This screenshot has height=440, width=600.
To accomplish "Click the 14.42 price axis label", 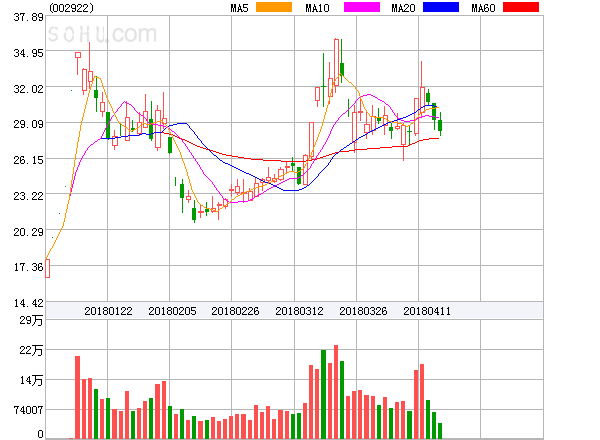I will [x=28, y=303].
